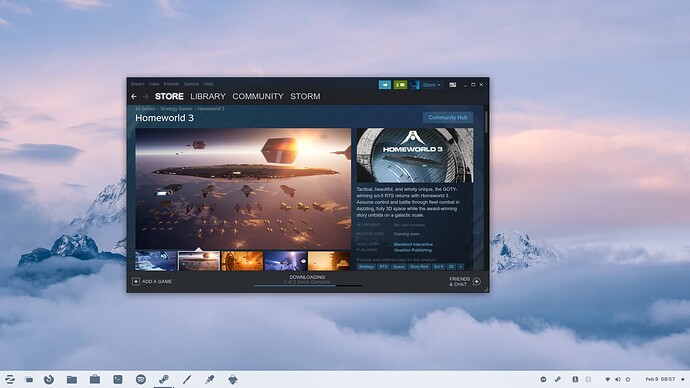Switch to the LIBRARY tab
Image resolution: width=690 pixels, height=388 pixels.
(x=208, y=96)
